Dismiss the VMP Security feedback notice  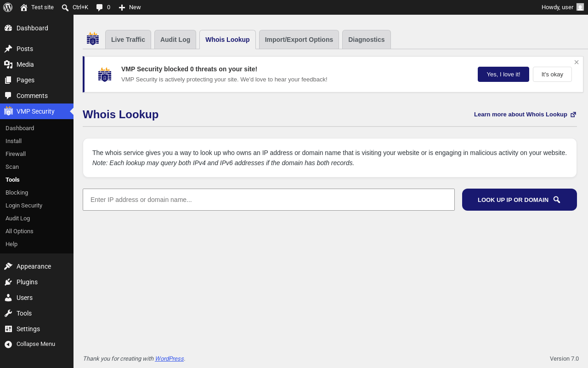577,62
